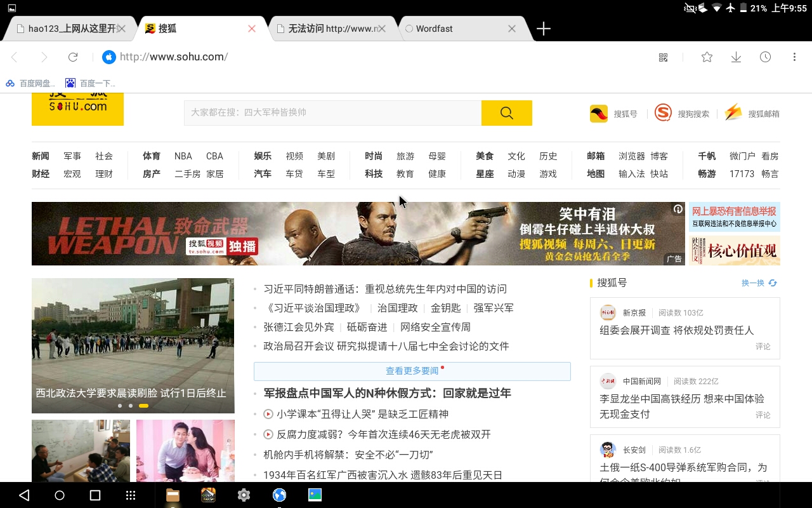Open 习近平同特朗普通话 headline
Image resolution: width=812 pixels, height=508 pixels.
coord(385,289)
